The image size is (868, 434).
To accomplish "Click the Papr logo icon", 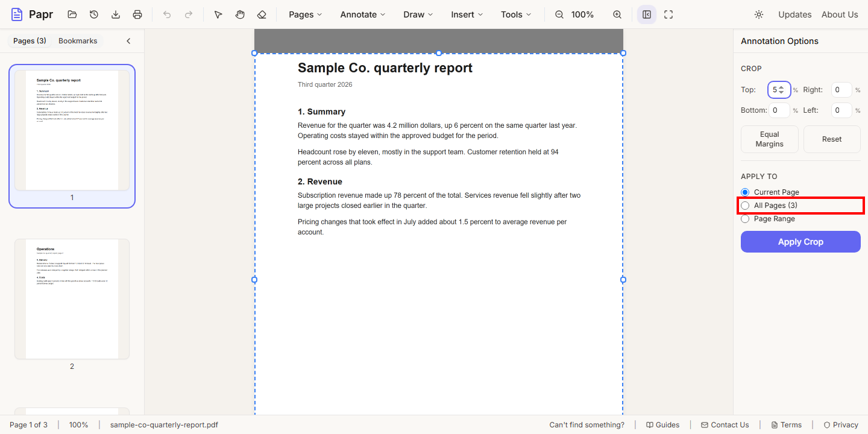I will [x=17, y=14].
